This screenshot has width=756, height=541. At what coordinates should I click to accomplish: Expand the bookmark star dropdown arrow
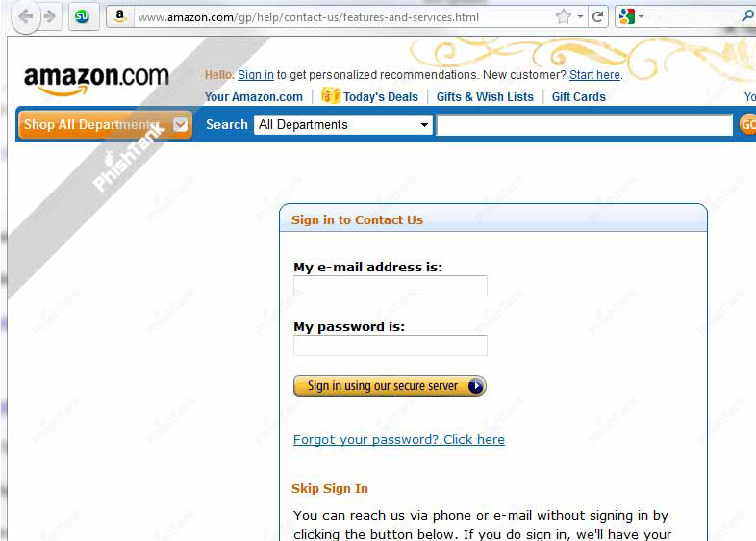click(581, 17)
